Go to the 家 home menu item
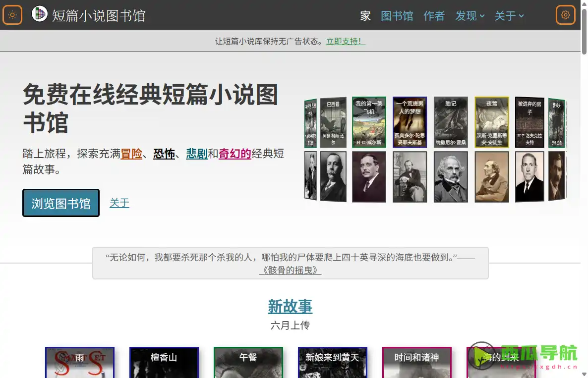 coord(365,16)
